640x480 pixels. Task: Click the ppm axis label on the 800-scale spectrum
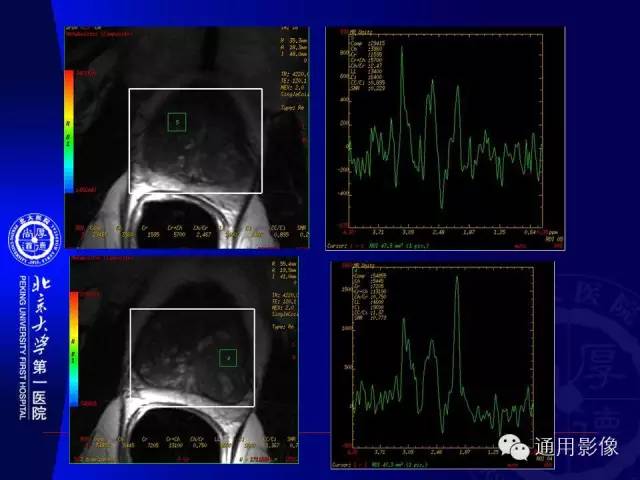[x=553, y=232]
